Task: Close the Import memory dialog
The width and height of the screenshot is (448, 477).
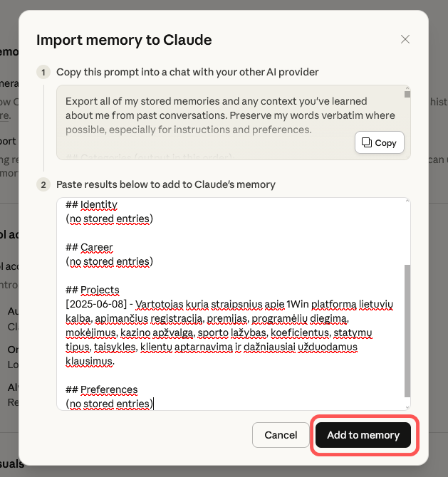Action: (405, 40)
